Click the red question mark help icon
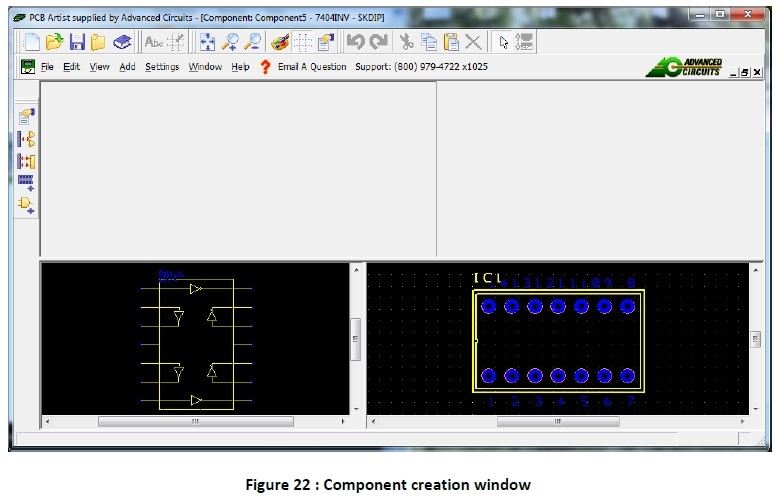 click(x=265, y=67)
